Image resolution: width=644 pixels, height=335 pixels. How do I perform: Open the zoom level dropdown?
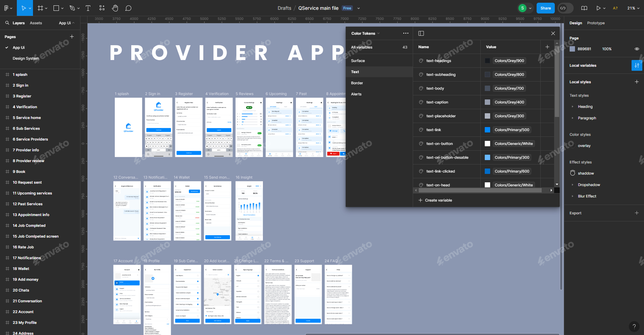(x=633, y=8)
